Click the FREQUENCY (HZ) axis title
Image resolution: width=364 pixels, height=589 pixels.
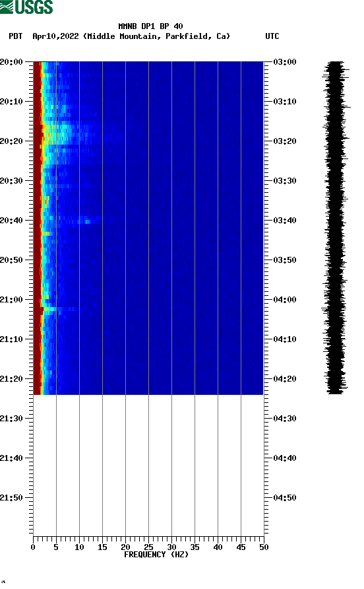(156, 555)
